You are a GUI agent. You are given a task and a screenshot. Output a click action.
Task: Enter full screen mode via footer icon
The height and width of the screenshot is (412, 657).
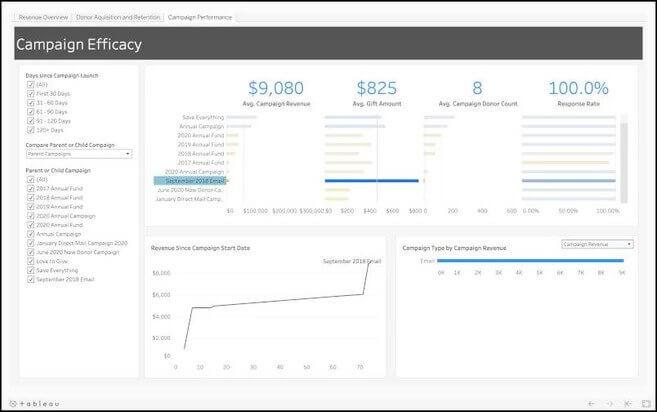click(645, 403)
